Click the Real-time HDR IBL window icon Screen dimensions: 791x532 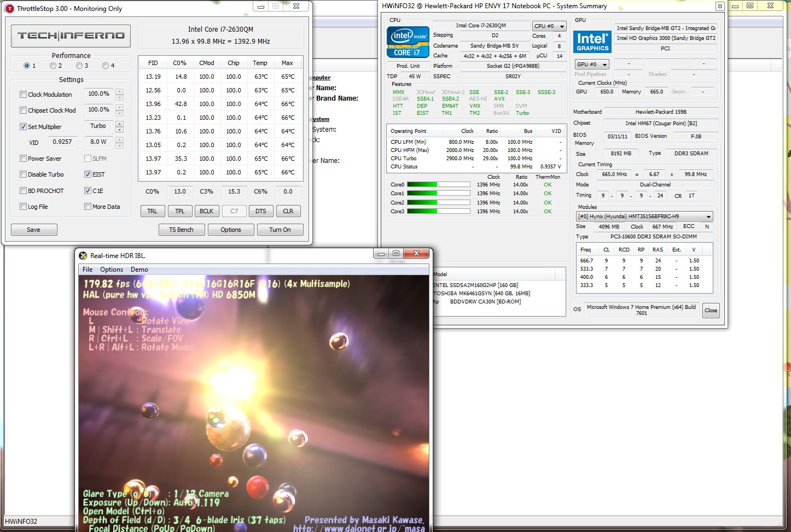click(83, 255)
